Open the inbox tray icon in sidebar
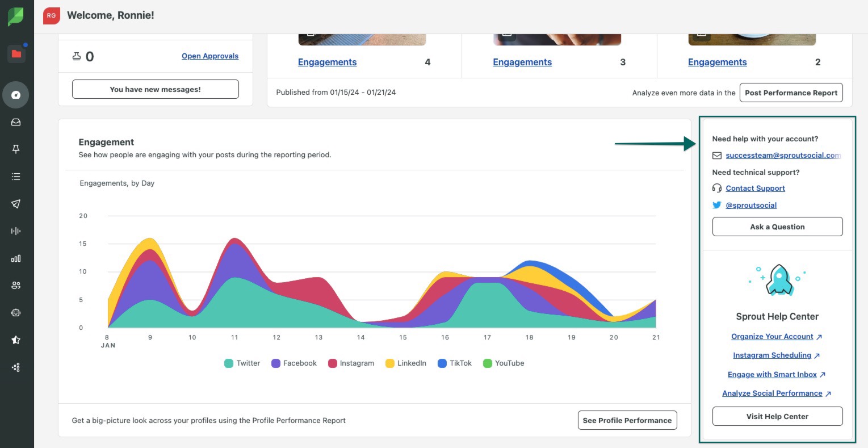This screenshot has height=448, width=868. pos(16,122)
